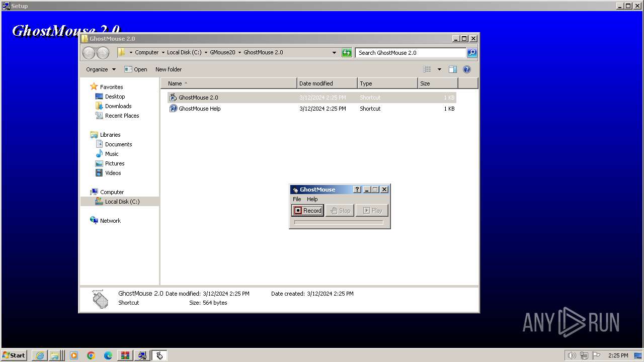Select Computer in the navigation pane
644x362 pixels.
[x=112, y=192]
